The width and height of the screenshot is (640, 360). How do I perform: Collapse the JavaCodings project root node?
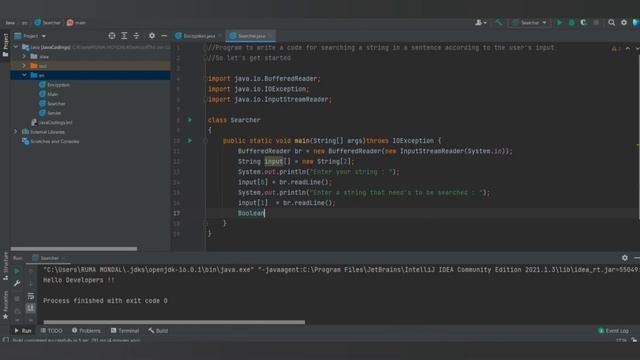tap(16, 47)
